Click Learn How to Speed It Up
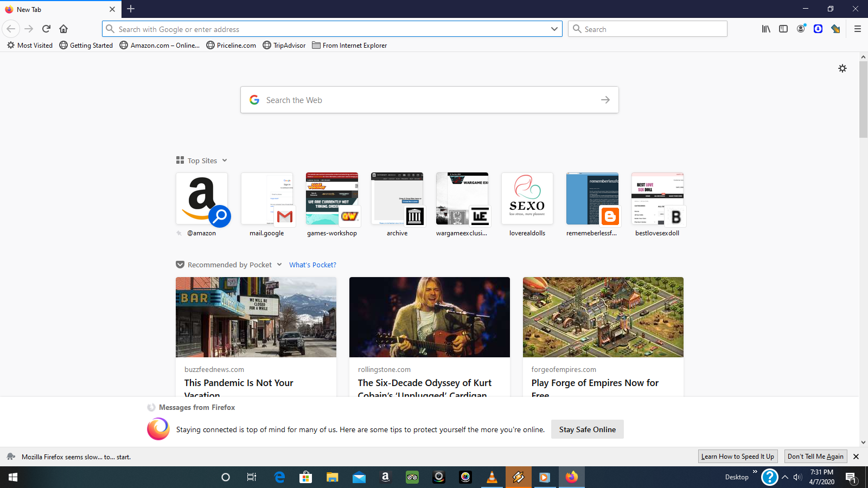 coord(738,457)
